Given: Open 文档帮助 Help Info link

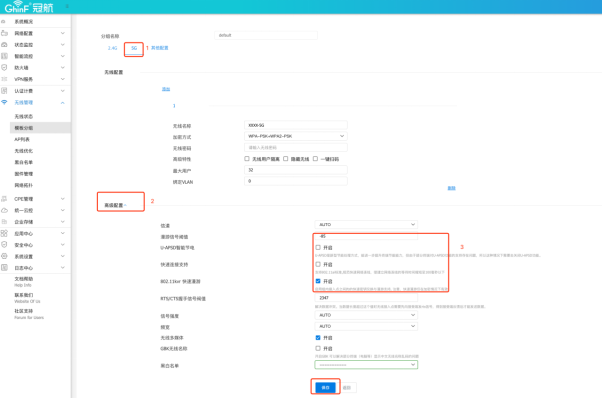Looking at the screenshot, I should click(24, 281).
